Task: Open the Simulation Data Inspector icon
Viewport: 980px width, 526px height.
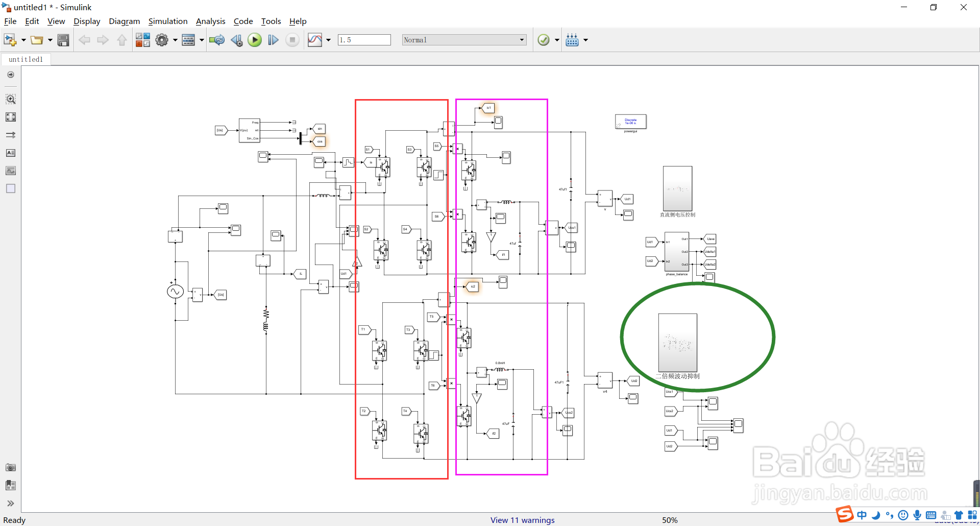Action: tap(315, 40)
